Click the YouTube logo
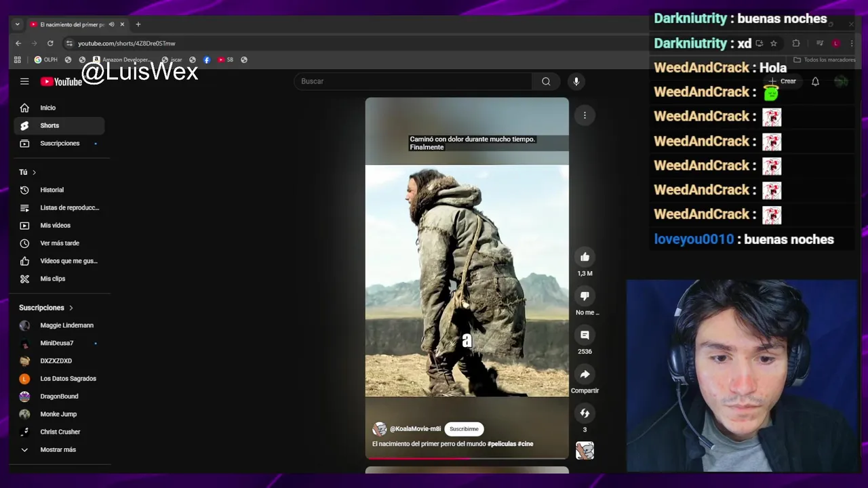The height and width of the screenshot is (488, 868). (61, 81)
